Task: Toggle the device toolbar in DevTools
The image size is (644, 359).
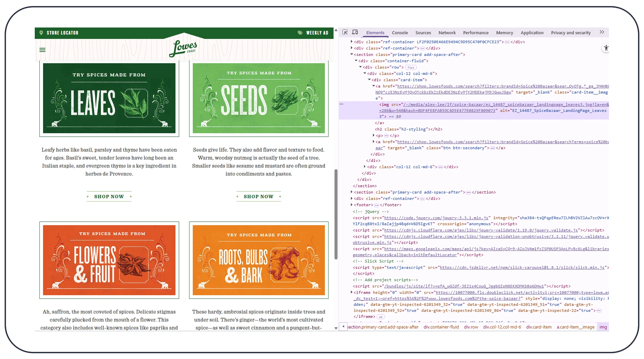Action: [355, 32]
